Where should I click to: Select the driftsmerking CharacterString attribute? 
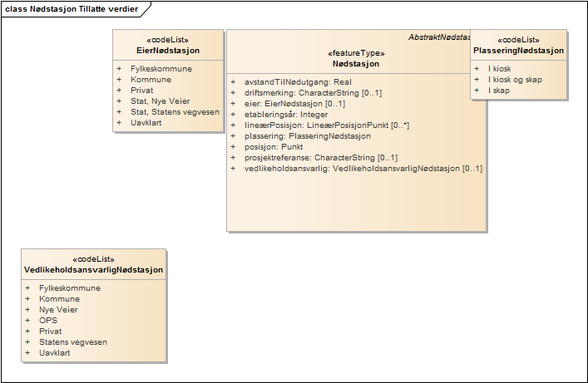pyautogui.click(x=313, y=93)
